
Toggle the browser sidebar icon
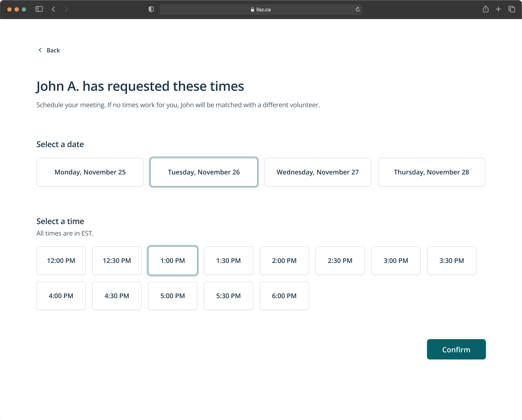39,9
